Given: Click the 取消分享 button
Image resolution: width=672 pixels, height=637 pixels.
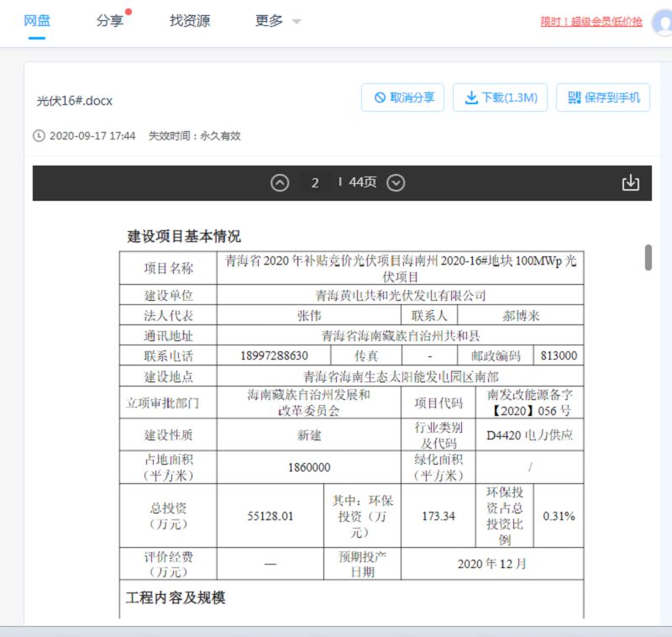Looking at the screenshot, I should pyautogui.click(x=403, y=97).
